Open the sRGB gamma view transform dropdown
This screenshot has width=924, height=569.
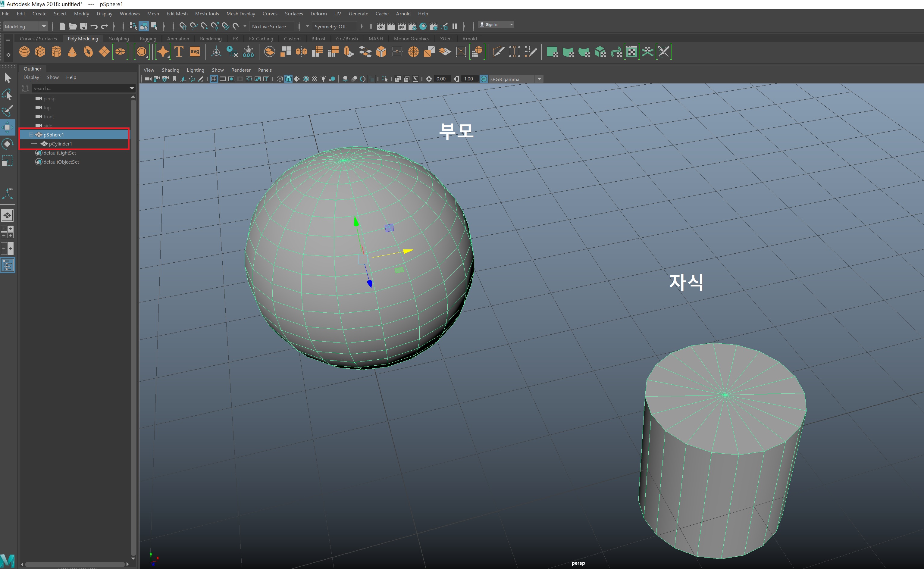(x=516, y=79)
